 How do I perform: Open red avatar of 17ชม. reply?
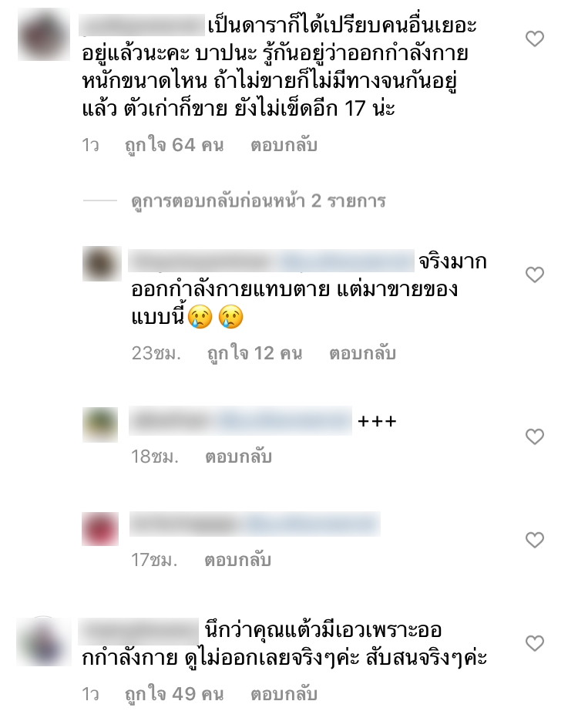(100, 529)
